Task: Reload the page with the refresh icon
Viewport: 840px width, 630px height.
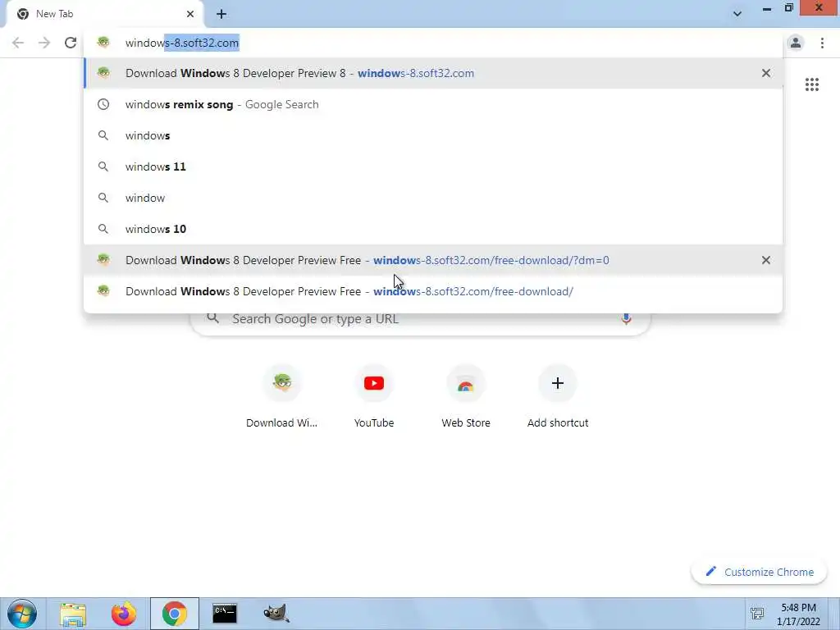Action: 71,43
